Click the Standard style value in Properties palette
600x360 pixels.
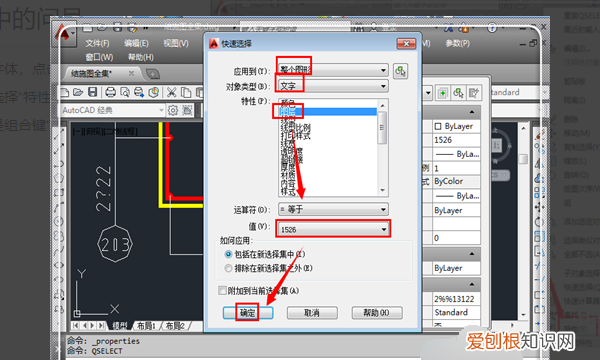click(x=457, y=313)
